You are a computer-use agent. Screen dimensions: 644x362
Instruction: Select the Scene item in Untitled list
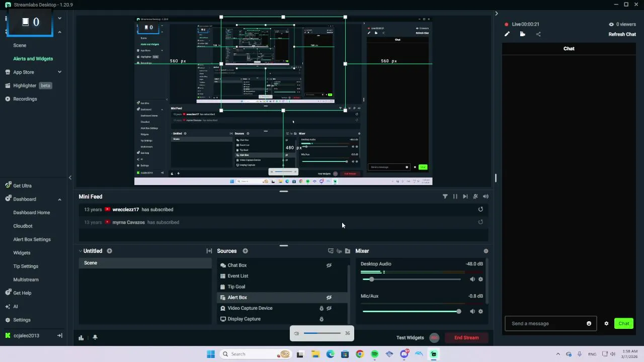(x=145, y=263)
